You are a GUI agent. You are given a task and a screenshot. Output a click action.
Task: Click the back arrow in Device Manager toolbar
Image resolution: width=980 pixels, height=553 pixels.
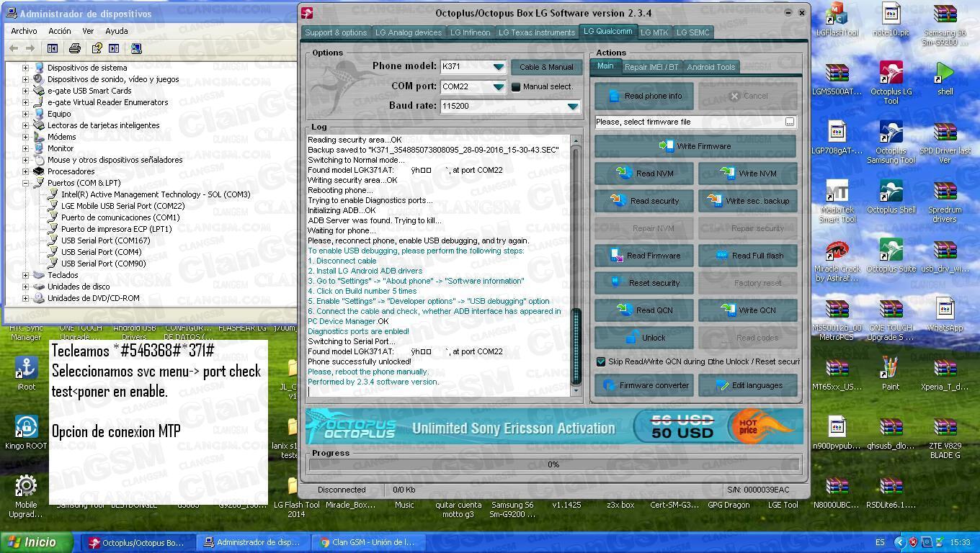pyautogui.click(x=14, y=48)
